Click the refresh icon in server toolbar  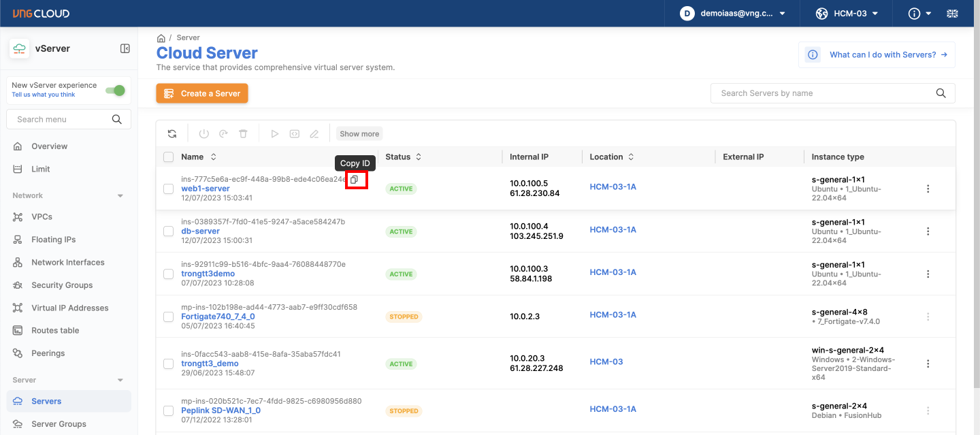click(x=172, y=134)
